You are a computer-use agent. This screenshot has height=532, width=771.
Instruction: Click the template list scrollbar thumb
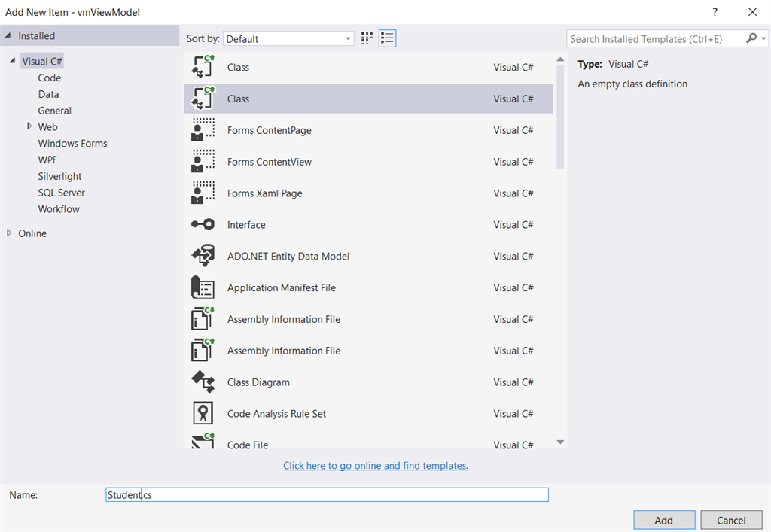pos(559,117)
